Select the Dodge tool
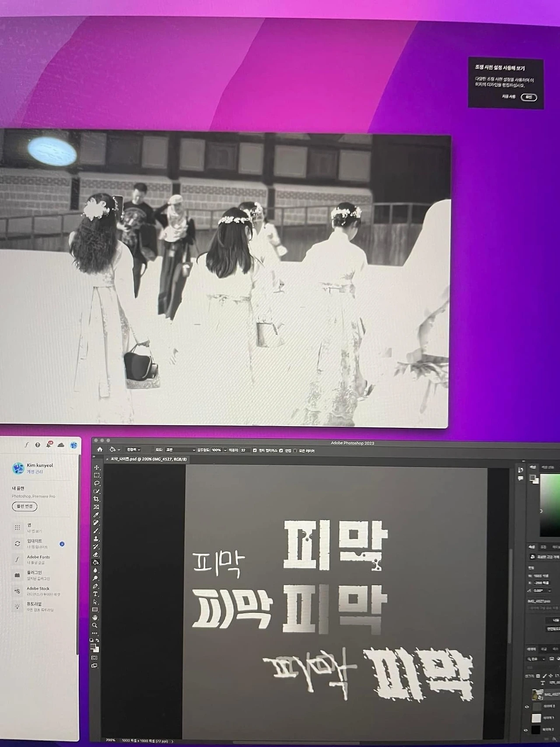Image resolution: width=560 pixels, height=747 pixels. coord(96,578)
